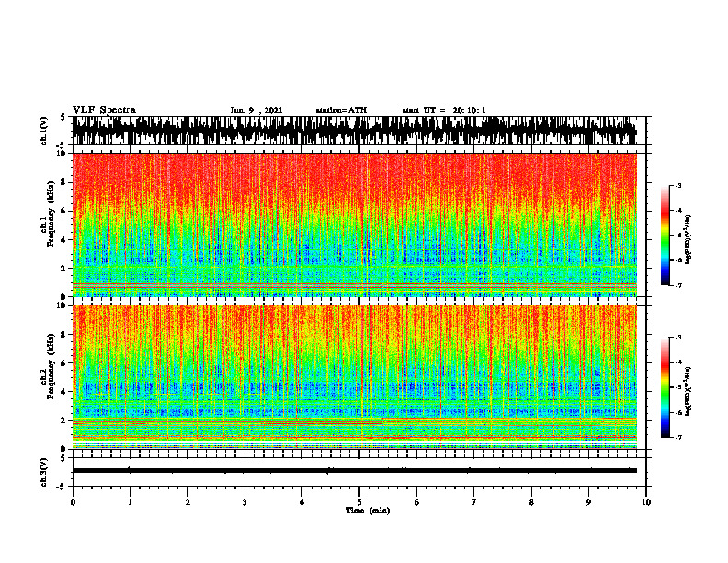728x563 pixels.
Task: Click the "6" kHz tick of ch.2 spectrogram
Action: click(x=63, y=363)
